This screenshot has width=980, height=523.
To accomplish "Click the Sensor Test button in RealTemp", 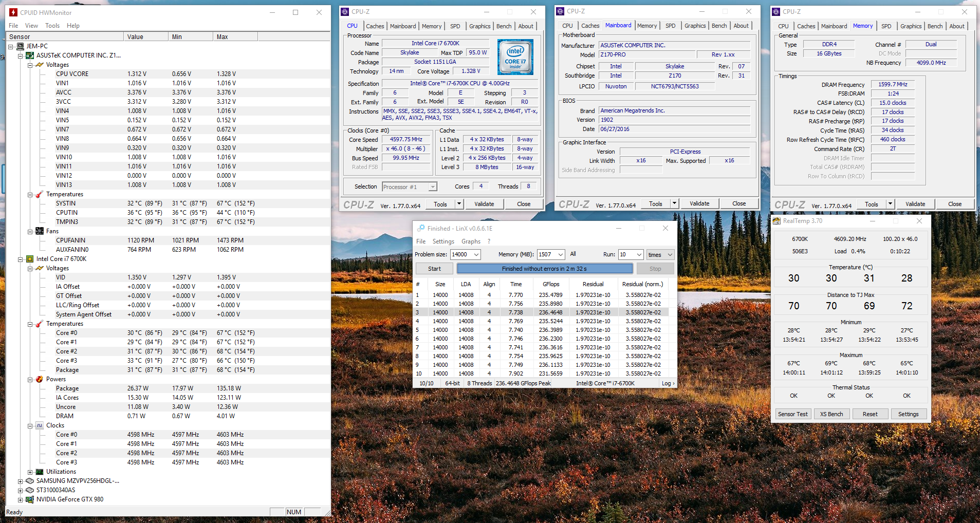I will tap(792, 414).
